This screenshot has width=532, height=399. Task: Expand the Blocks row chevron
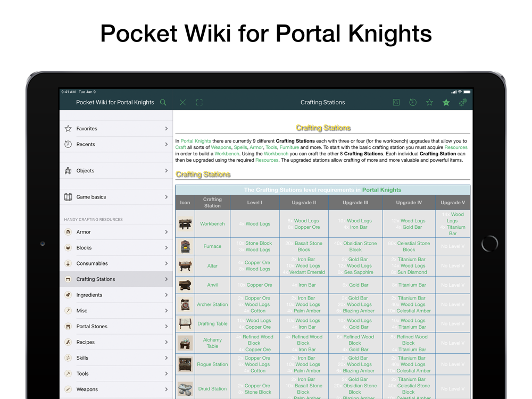(166, 248)
